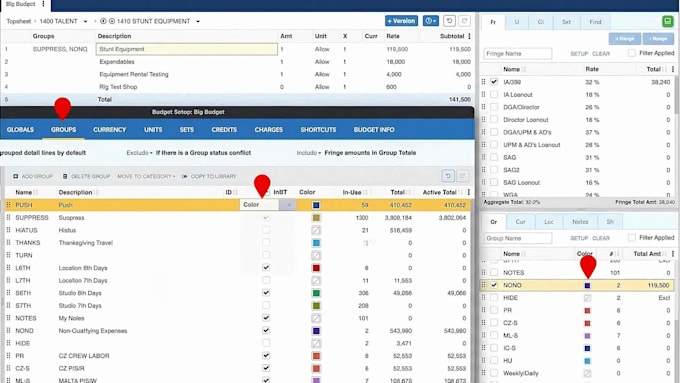Grab drag handle of IA/399 fringe row
This screenshot has height=383, width=680.
[484, 82]
